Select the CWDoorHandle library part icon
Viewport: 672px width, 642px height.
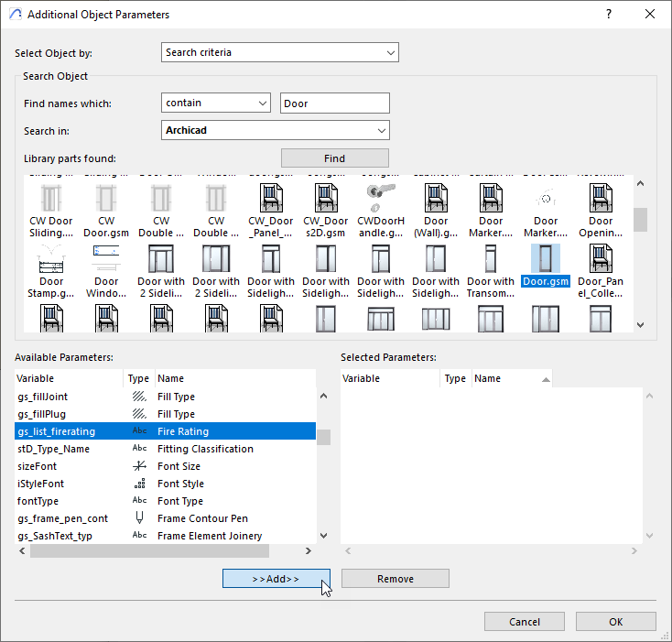click(381, 198)
